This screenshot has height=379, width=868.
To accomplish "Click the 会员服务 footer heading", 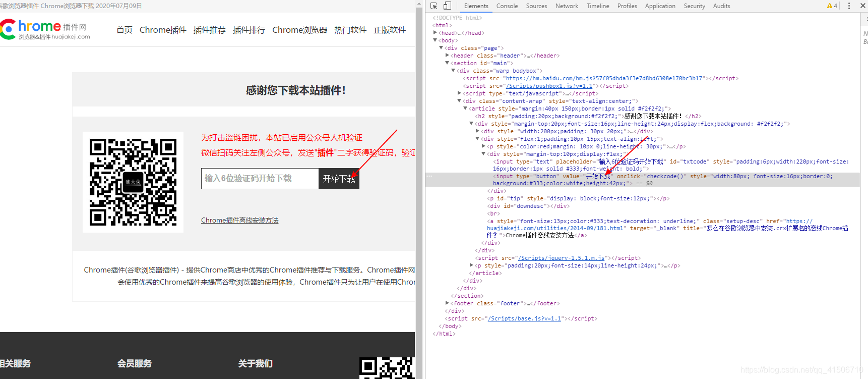I will (x=135, y=363).
